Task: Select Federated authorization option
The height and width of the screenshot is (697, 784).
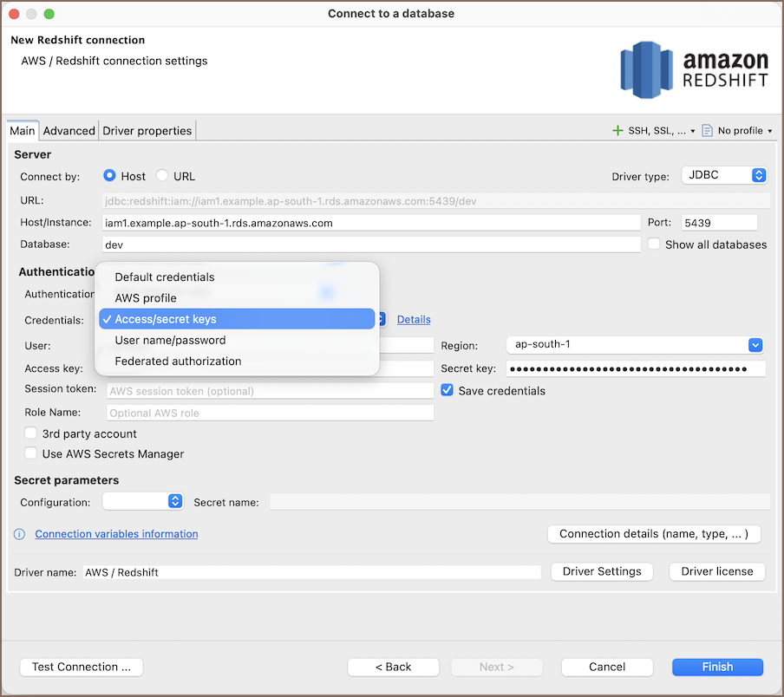Action: click(x=178, y=362)
